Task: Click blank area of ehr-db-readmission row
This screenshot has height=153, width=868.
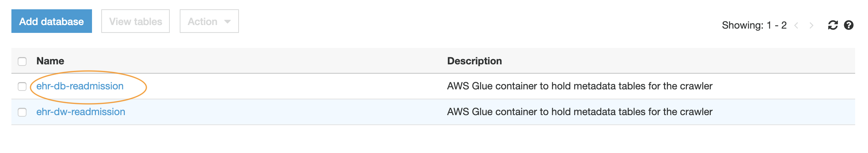Action: click(285, 86)
